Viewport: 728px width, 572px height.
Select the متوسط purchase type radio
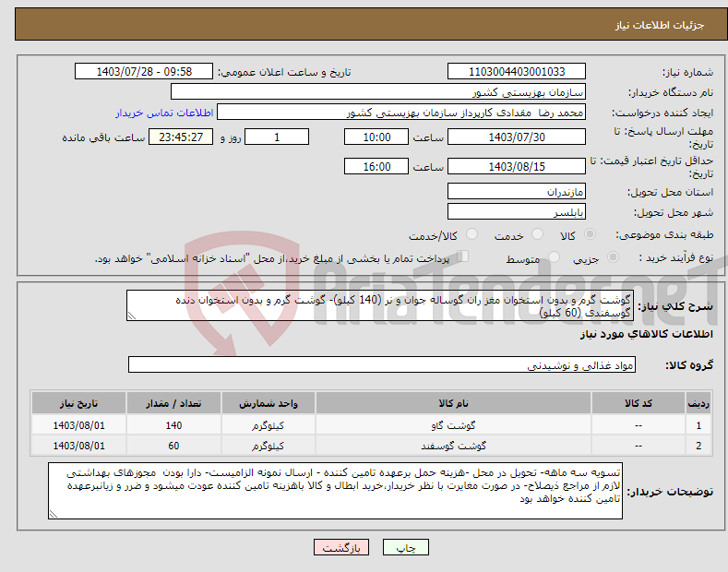[x=554, y=256]
